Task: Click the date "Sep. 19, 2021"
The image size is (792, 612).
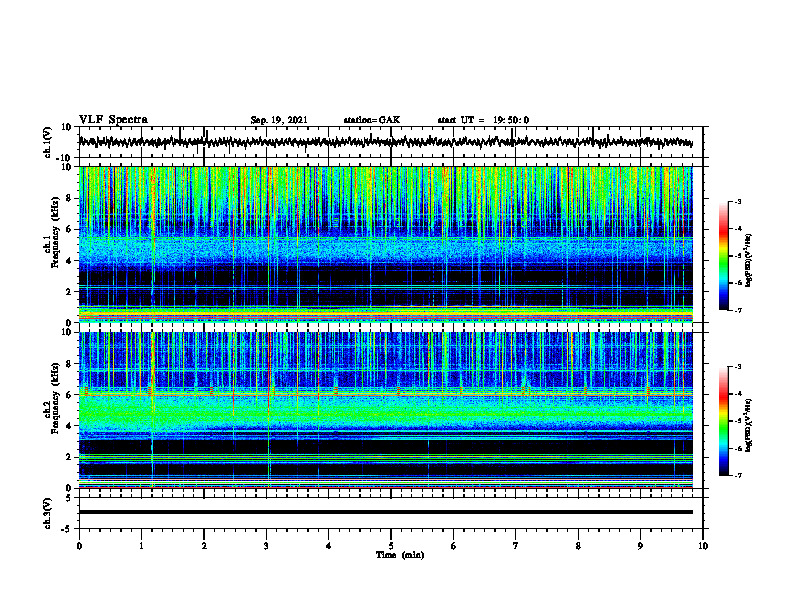Action: [279, 120]
